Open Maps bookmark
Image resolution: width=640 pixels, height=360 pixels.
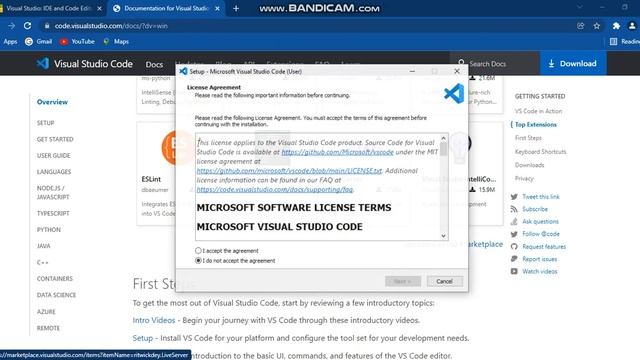point(116,41)
